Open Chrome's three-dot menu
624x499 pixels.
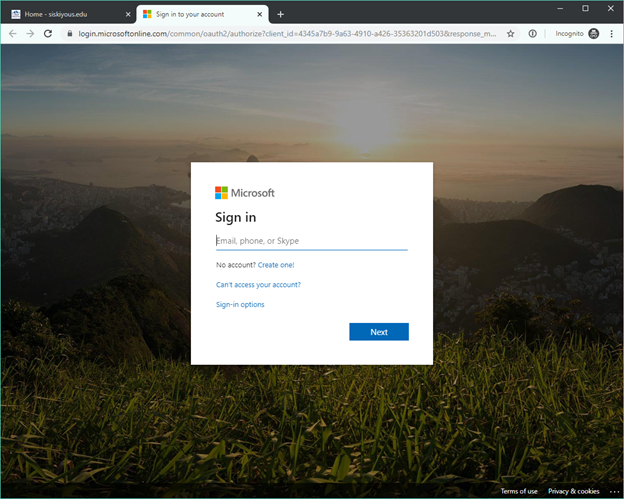[612, 34]
